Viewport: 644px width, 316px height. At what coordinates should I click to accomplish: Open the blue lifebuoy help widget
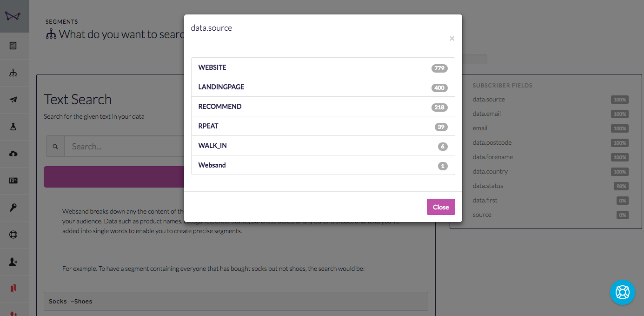click(x=622, y=292)
